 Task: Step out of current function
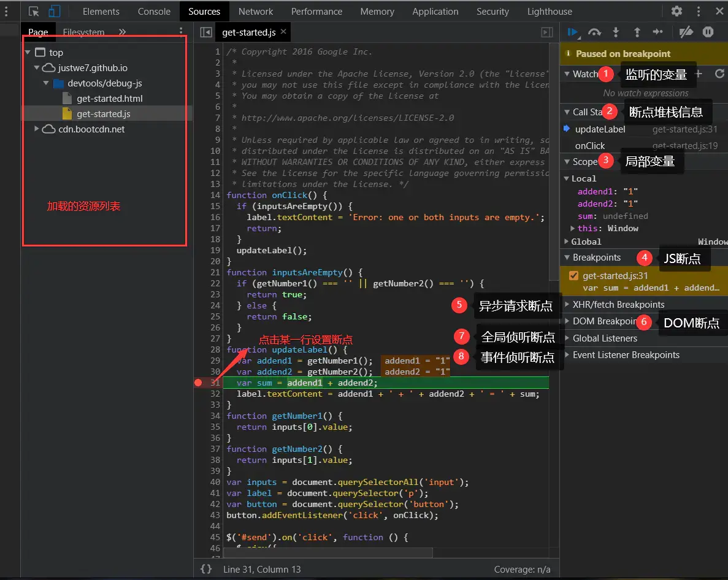click(637, 32)
